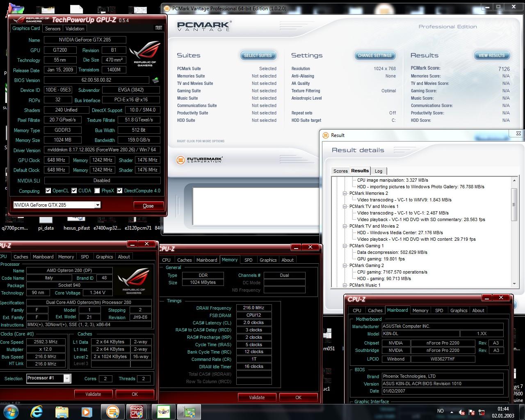Click the Futuremark Corporation logo

[x=200, y=160]
